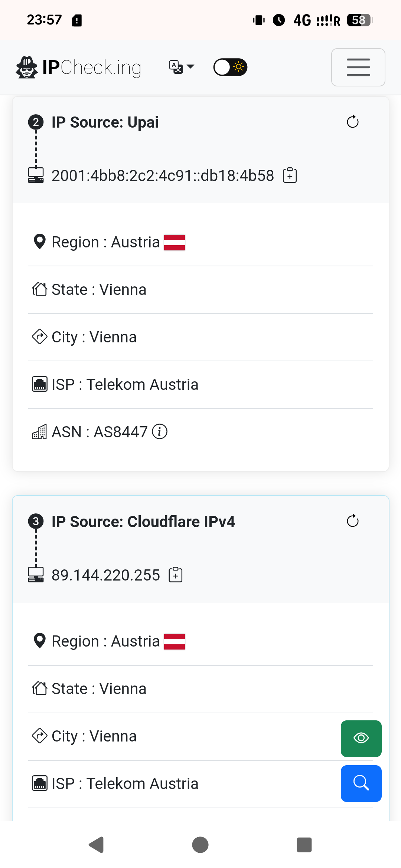Open Android recent apps button
The image size is (401, 868).
pyautogui.click(x=304, y=845)
